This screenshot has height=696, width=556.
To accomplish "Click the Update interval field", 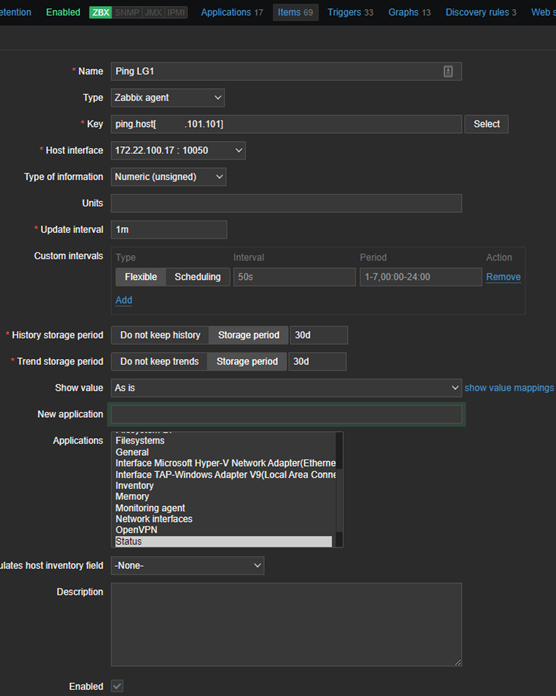I will tap(169, 229).
